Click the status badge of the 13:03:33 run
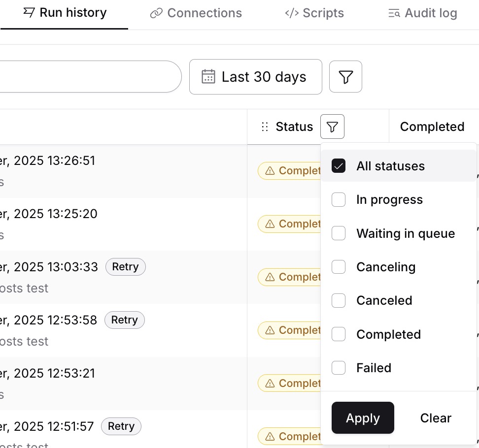 point(289,277)
